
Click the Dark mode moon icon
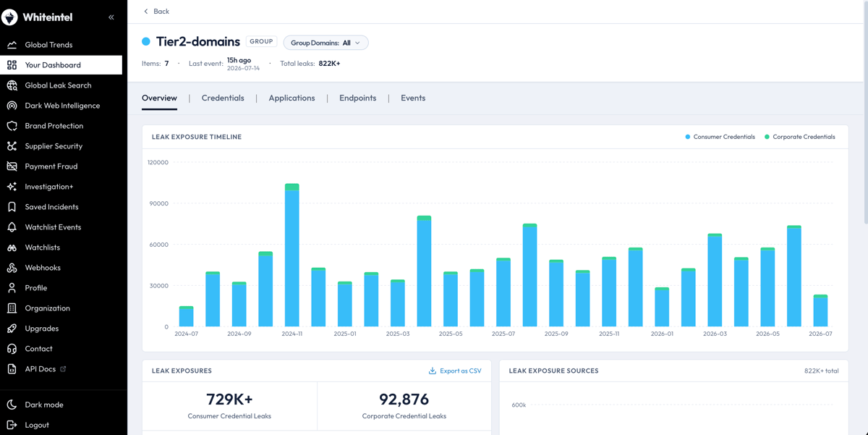click(12, 405)
